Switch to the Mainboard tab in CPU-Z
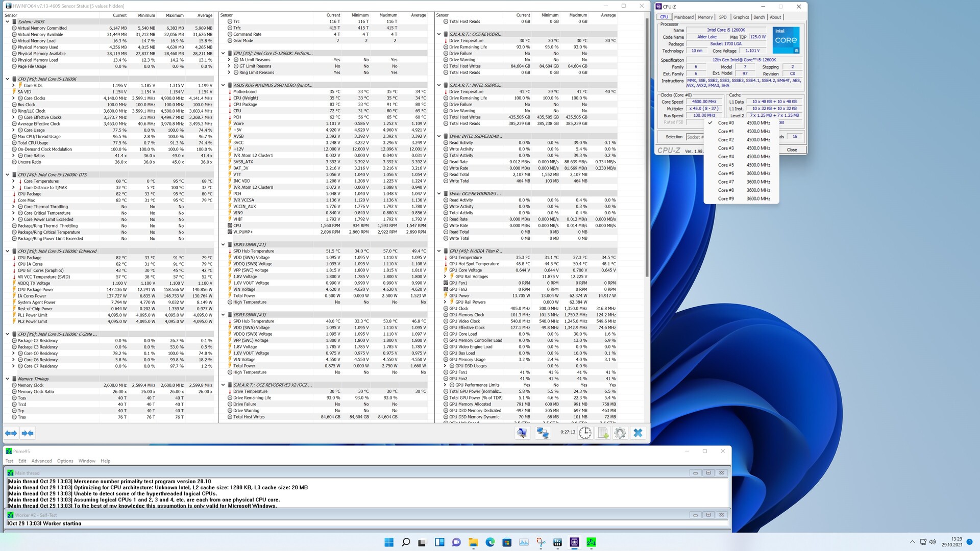Viewport: 980px width, 551px height. point(683,17)
